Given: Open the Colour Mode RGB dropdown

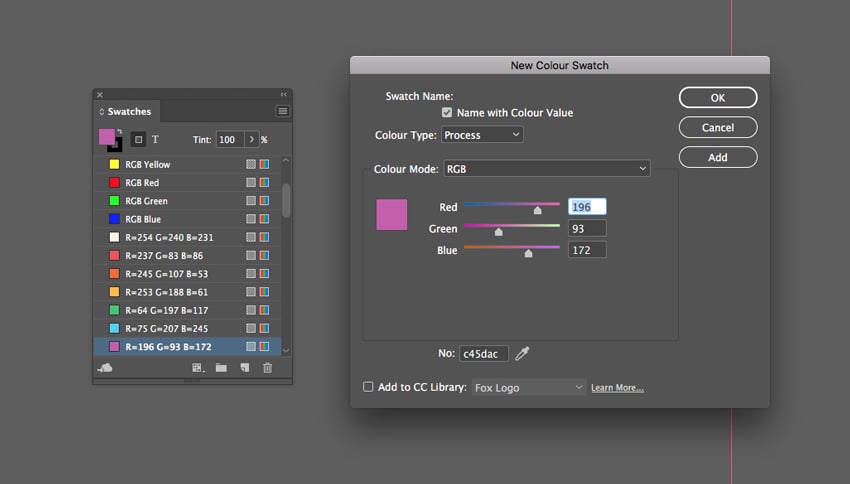Looking at the screenshot, I should click(x=545, y=169).
